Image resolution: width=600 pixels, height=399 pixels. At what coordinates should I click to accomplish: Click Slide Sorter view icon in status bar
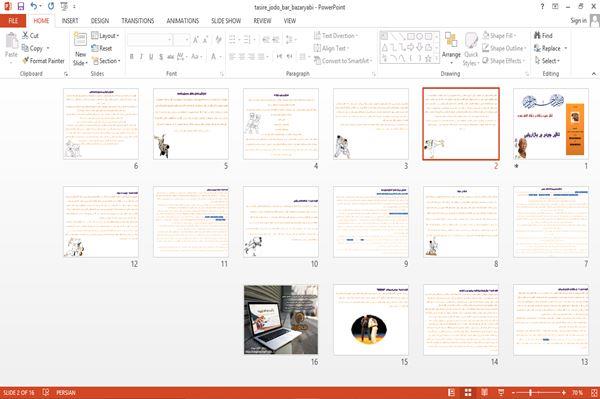coord(468,392)
